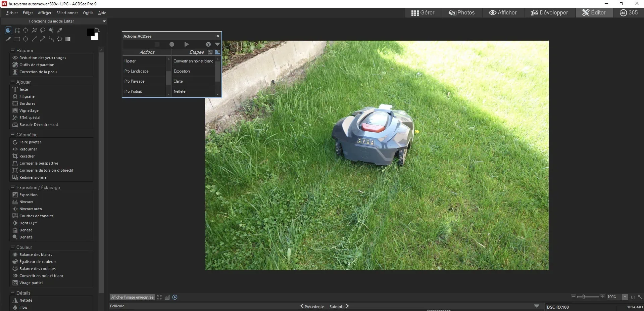Pick the Eyedropper color tool
Viewport: 644px width, 311px height.
60,30
